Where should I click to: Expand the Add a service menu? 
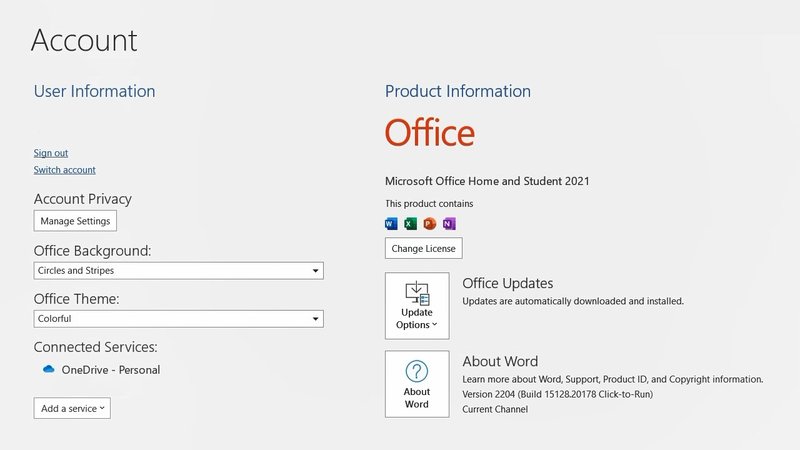point(72,408)
